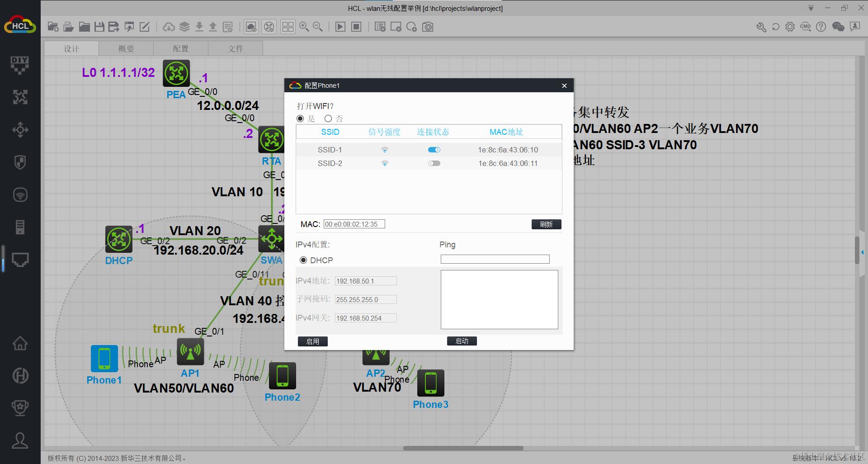The image size is (868, 464).
Task: Click the add text note list icon
Action: point(380,27)
